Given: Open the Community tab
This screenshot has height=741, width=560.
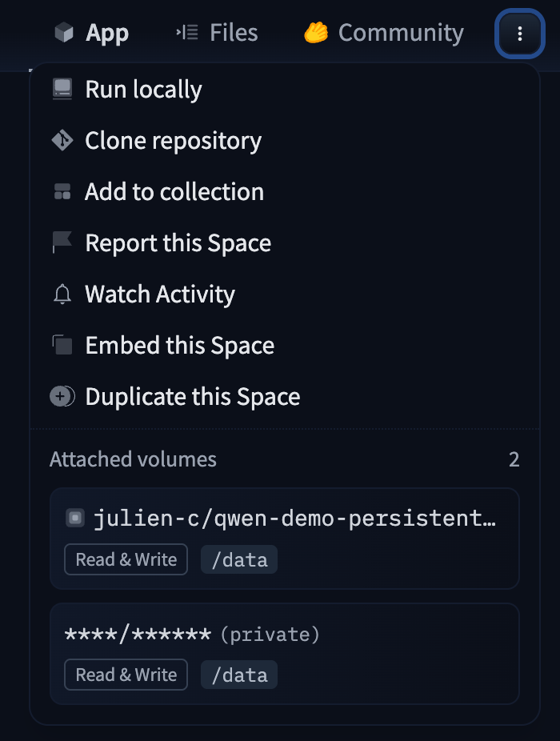Looking at the screenshot, I should [384, 33].
